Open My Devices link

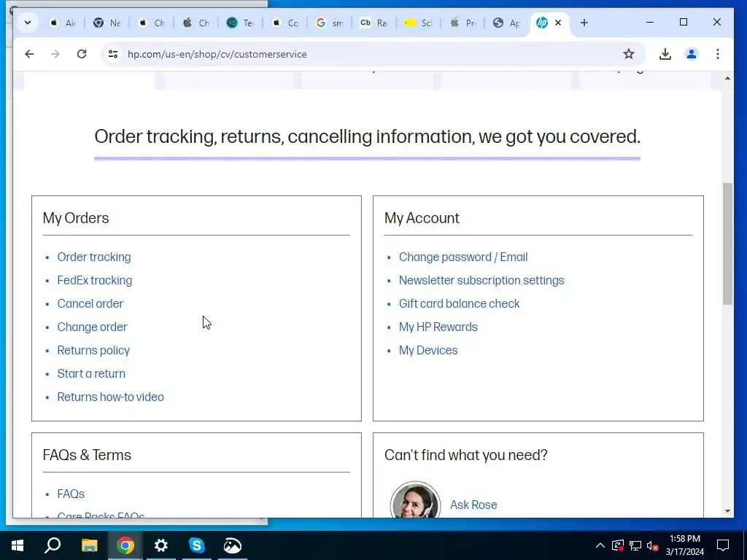coord(427,351)
